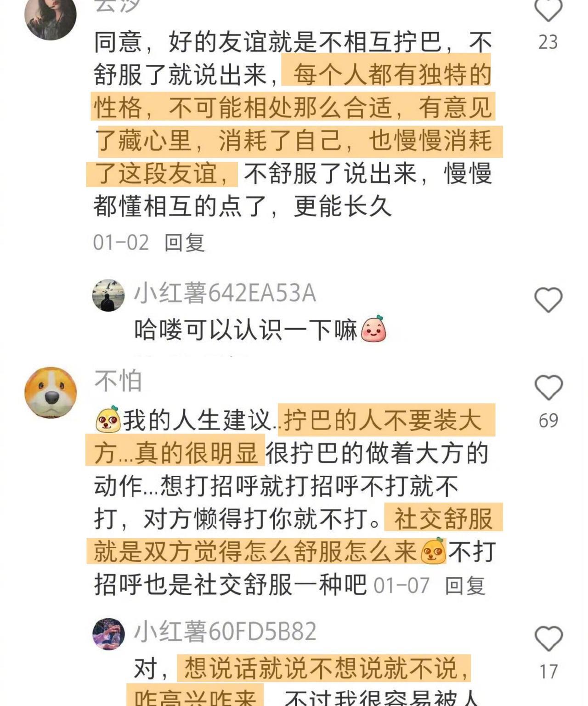The image size is (588, 706).
Task: Open username 不怕's profile
Action: [x=118, y=381]
